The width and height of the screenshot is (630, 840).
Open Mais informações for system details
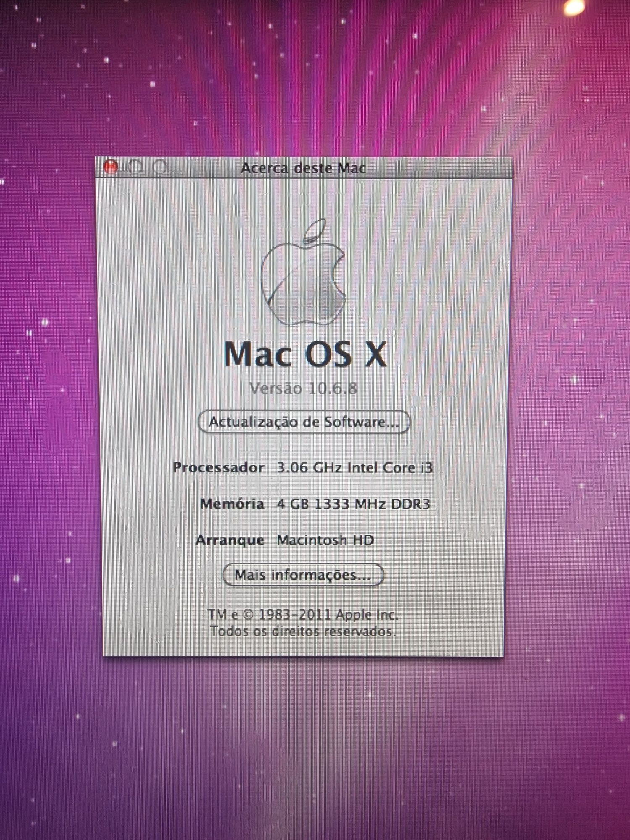click(303, 575)
